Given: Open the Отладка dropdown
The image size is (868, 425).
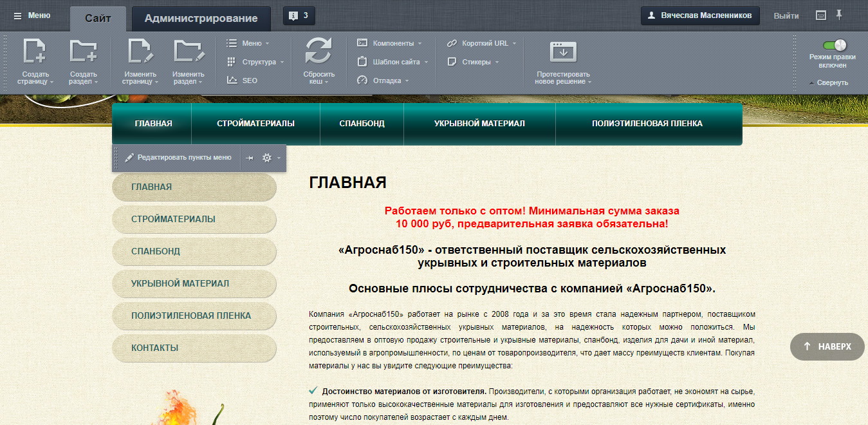Looking at the screenshot, I should [x=383, y=80].
